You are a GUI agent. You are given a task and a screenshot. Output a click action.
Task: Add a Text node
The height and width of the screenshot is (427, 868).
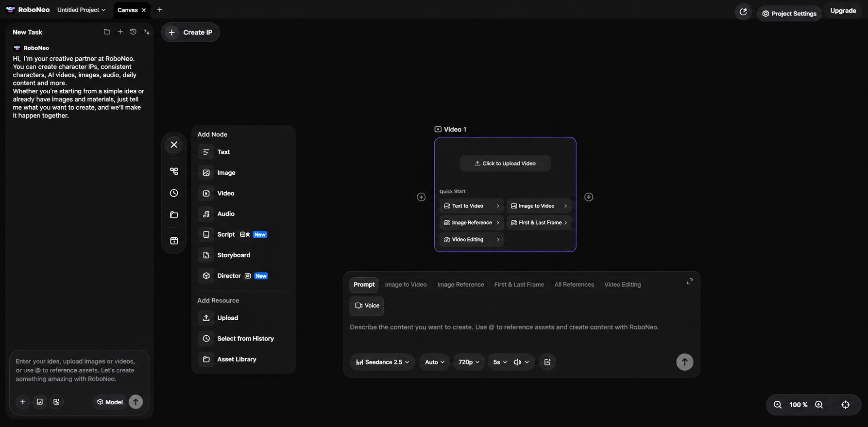243,152
